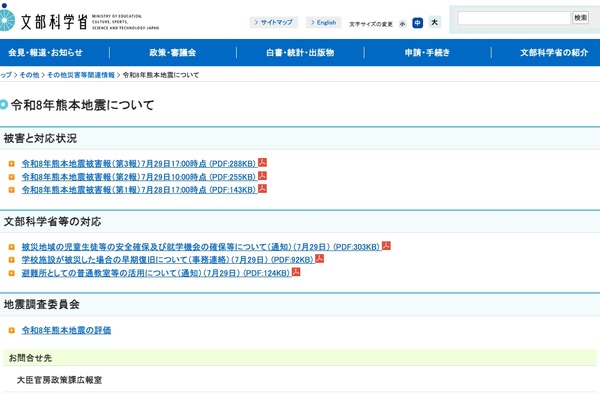The image size is (600, 400).
Task: Open 白書・統計・出版物 menu
Action: [x=300, y=53]
